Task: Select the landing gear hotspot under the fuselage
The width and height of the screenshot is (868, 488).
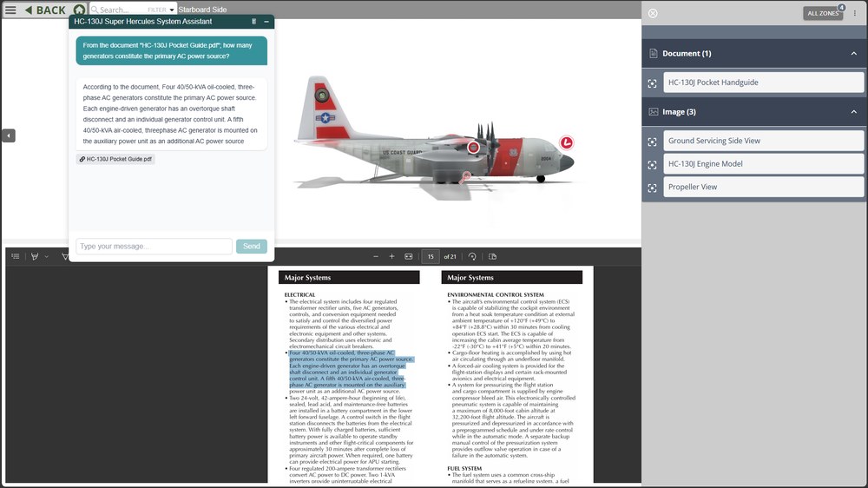Action: click(466, 176)
